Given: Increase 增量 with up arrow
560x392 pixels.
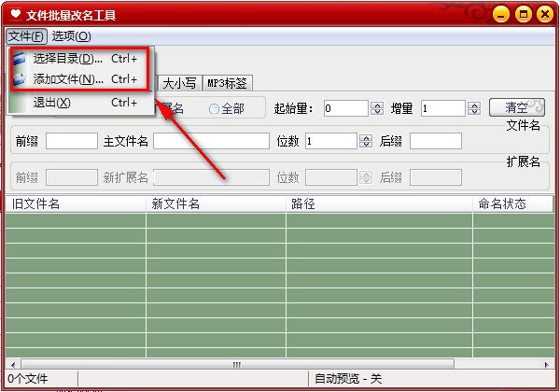Looking at the screenshot, I should (x=474, y=105).
